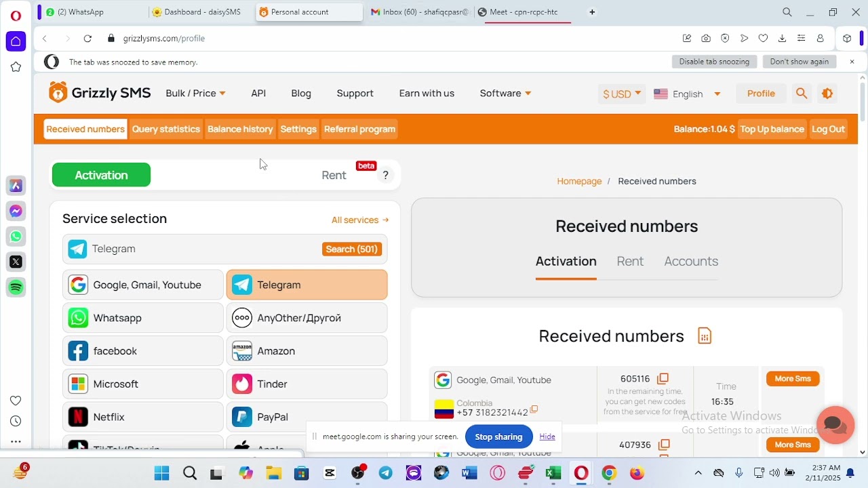Click export icon beside Received numbers heading

(x=705, y=336)
